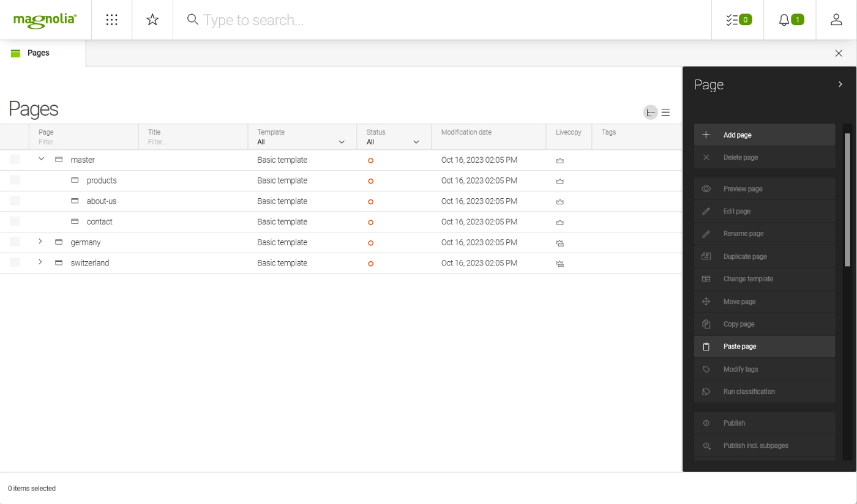
Task: Open the user profile icon
Action: [836, 20]
